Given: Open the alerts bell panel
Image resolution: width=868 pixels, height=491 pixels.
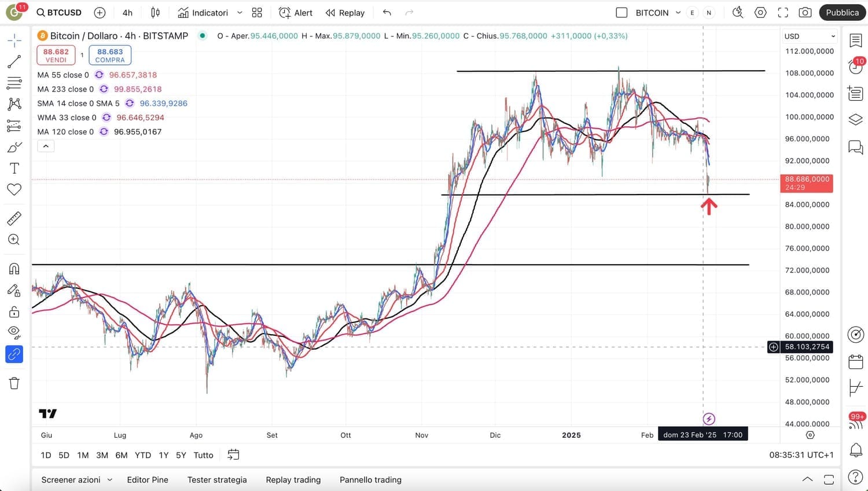Looking at the screenshot, I should pos(855,449).
